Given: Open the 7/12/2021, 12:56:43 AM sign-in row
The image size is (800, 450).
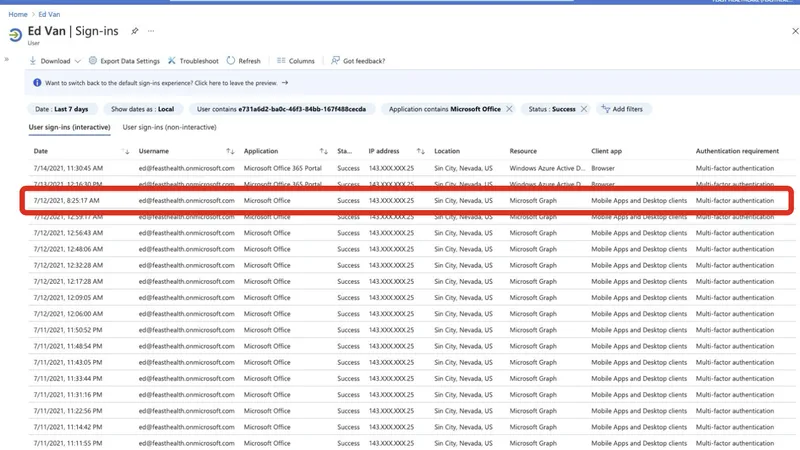Looking at the screenshot, I should coord(412,233).
